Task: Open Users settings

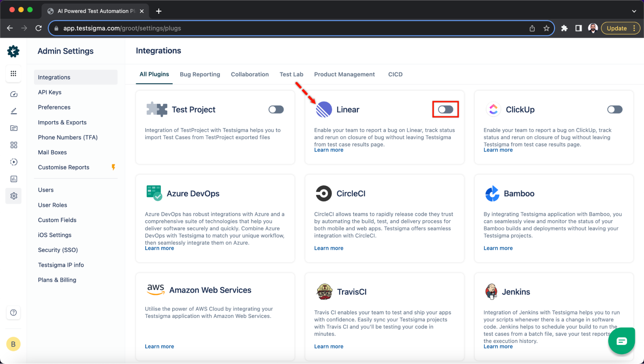Action: tap(46, 190)
